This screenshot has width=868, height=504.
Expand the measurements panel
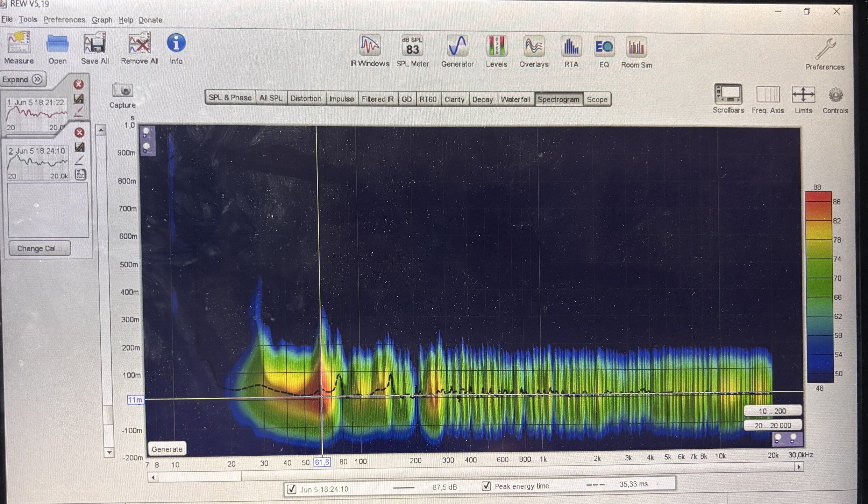23,79
